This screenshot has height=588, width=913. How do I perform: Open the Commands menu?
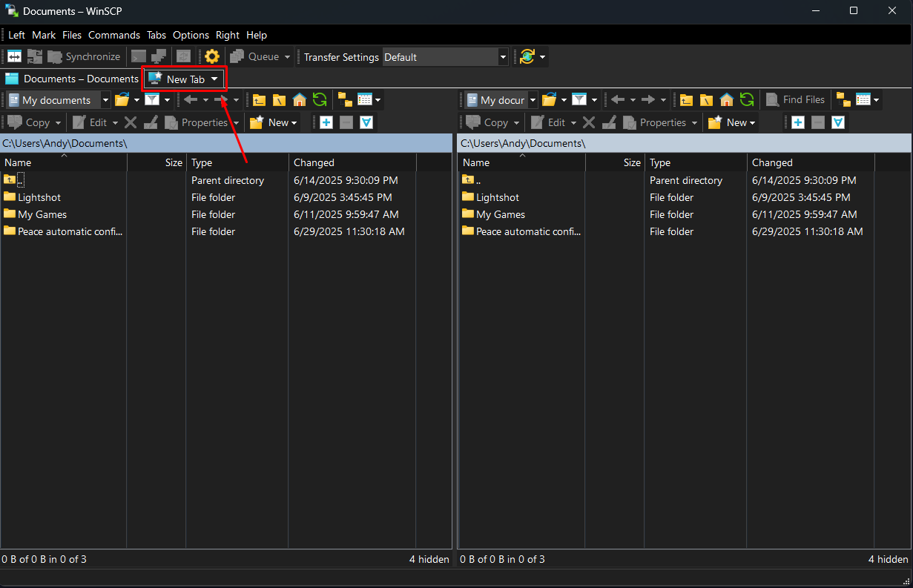[114, 35]
